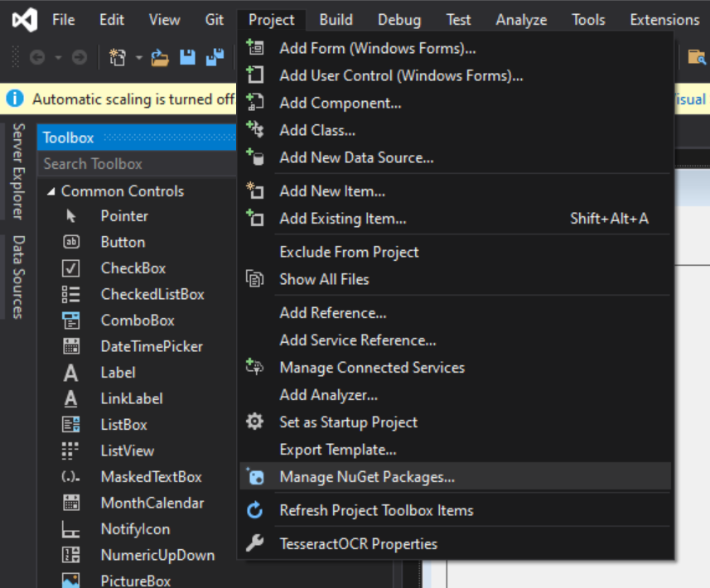The width and height of the screenshot is (710, 588).
Task: Choose Add Form (Windows Forms)
Action: [455, 48]
